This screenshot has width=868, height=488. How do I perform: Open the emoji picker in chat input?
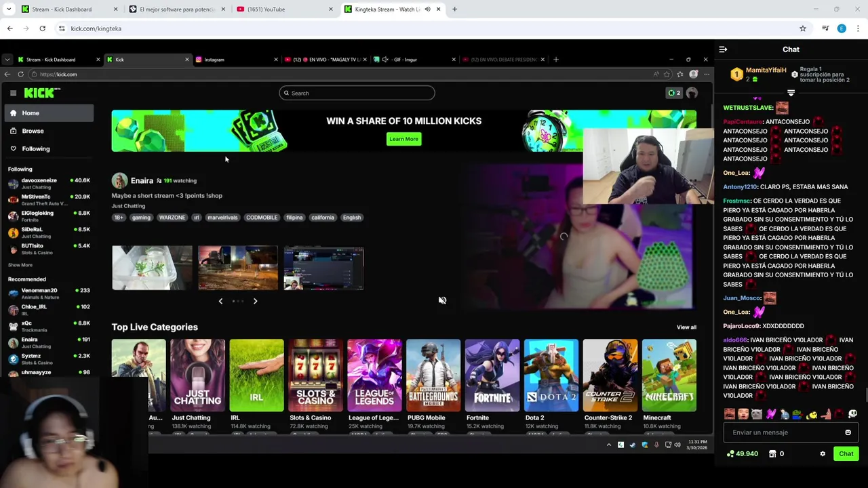[848, 432]
